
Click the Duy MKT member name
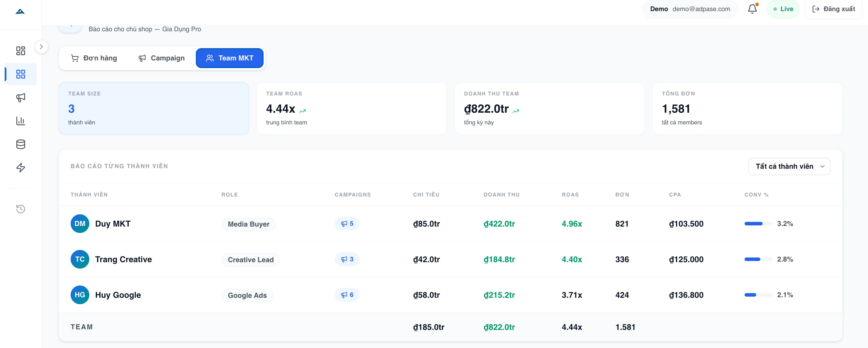point(113,224)
